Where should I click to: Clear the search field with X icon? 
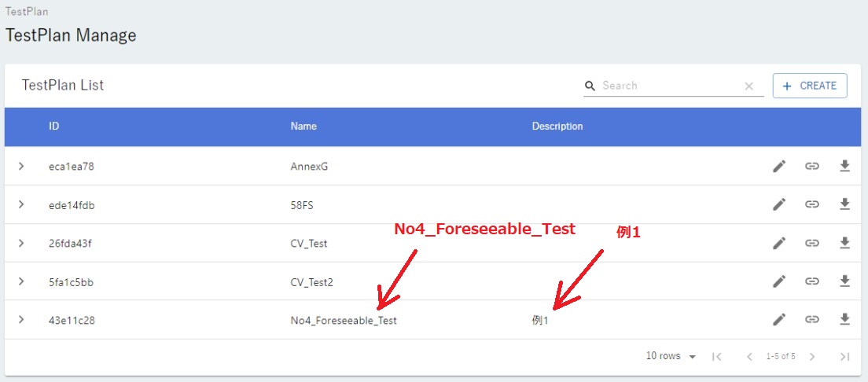click(748, 86)
